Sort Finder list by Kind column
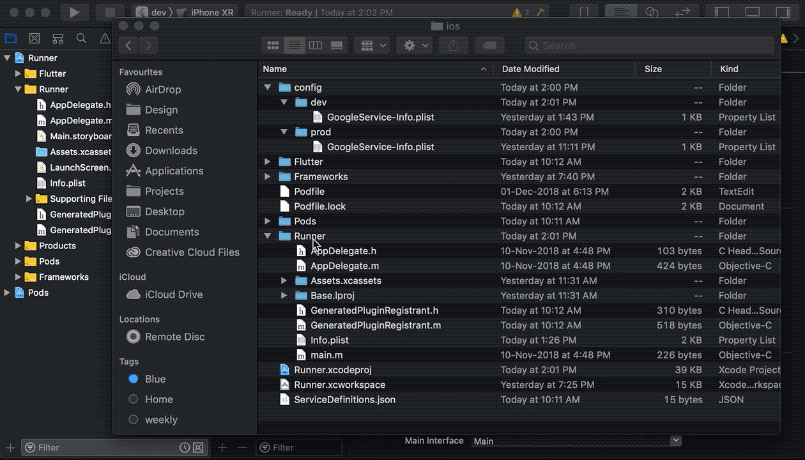Viewport: 805px width, 460px height. [746, 69]
